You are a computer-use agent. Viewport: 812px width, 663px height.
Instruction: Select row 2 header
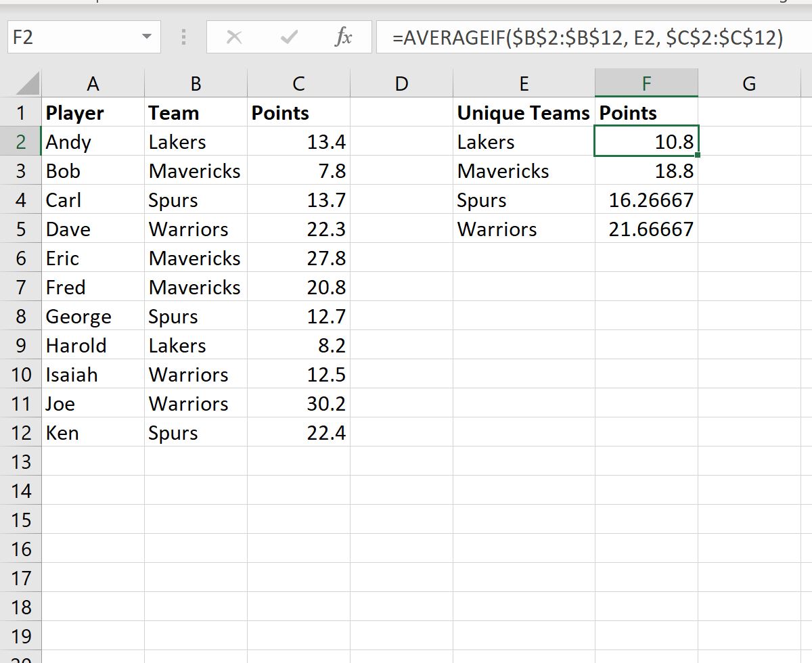(x=21, y=142)
